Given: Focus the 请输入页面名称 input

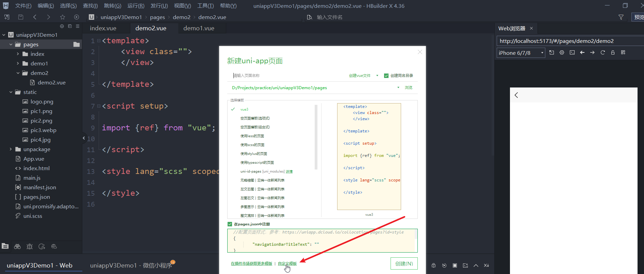Looking at the screenshot, I should (287, 76).
